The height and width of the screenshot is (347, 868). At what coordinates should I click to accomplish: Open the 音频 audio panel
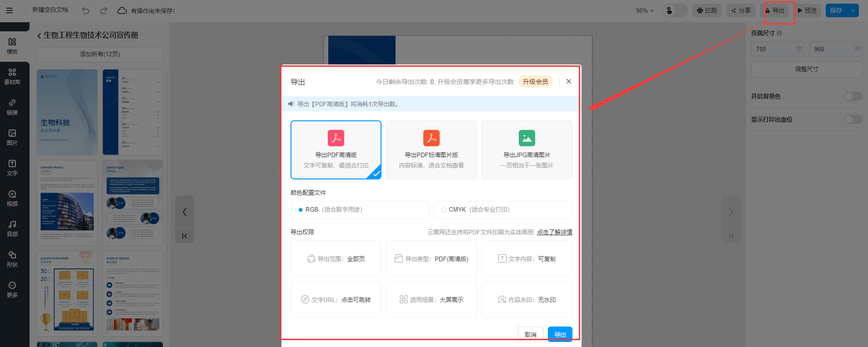[12, 228]
